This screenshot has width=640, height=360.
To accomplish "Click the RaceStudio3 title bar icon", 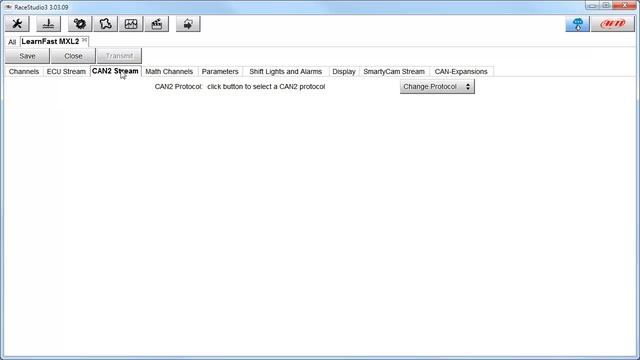I will (x=8, y=7).
